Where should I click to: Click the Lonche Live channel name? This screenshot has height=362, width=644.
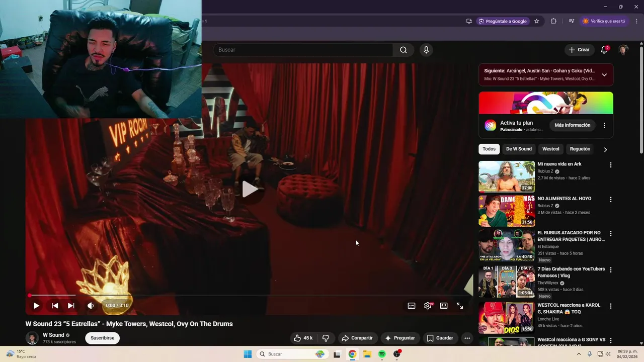548,319
